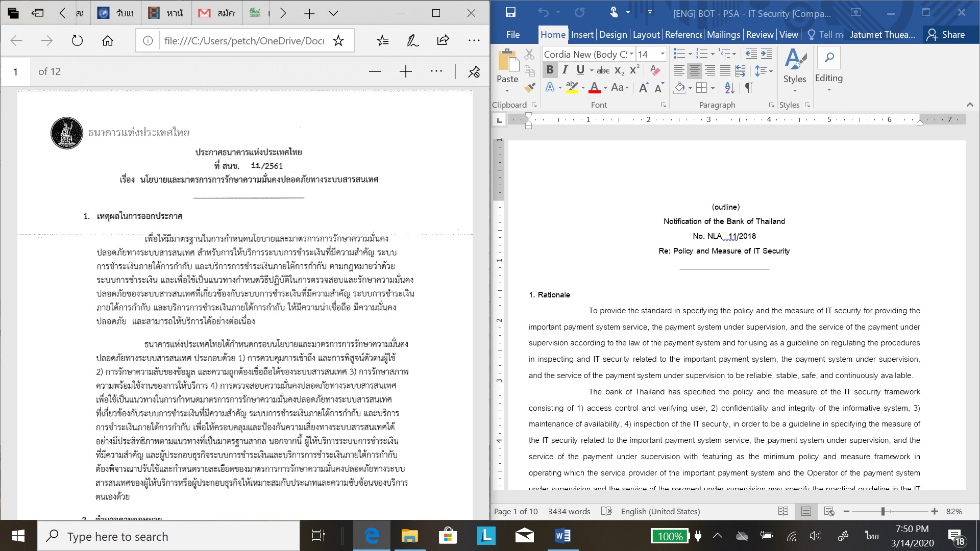Click the Share button in Word
This screenshot has width=980, height=551.
946,35
